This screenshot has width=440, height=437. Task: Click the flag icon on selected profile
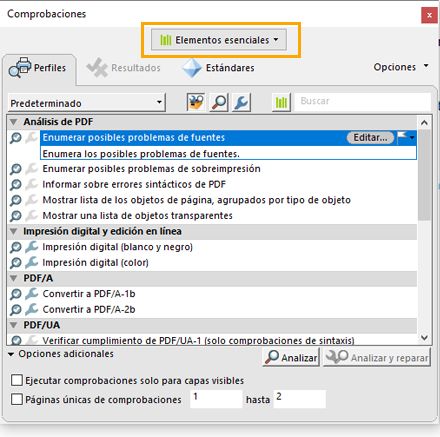click(x=403, y=137)
